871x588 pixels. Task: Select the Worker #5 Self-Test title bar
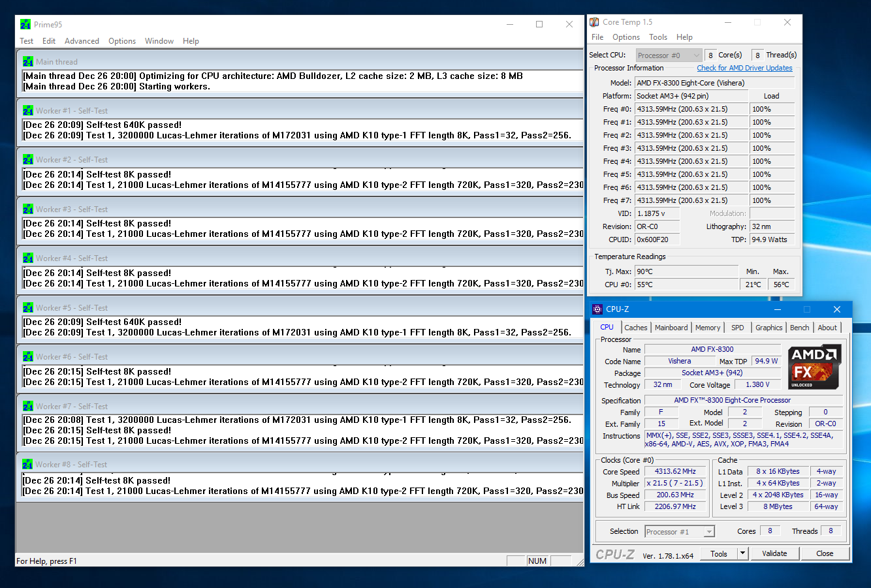tap(300, 307)
